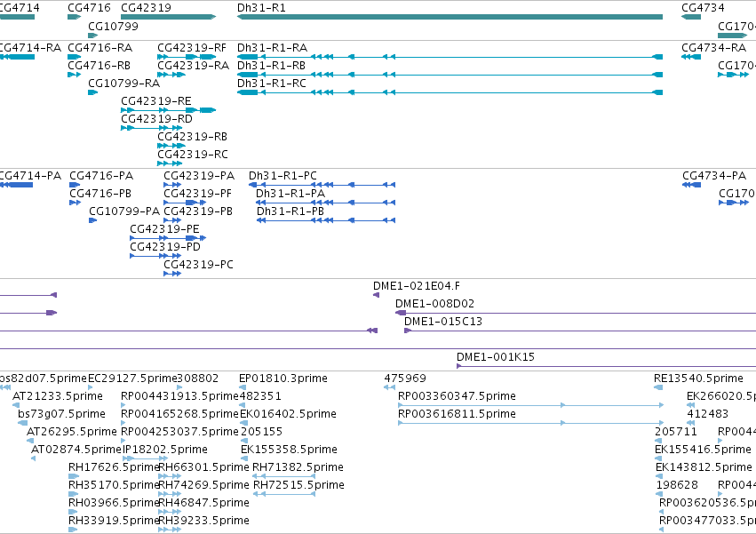
Task: Select protein CG4734-PA label
Action: click(x=714, y=176)
